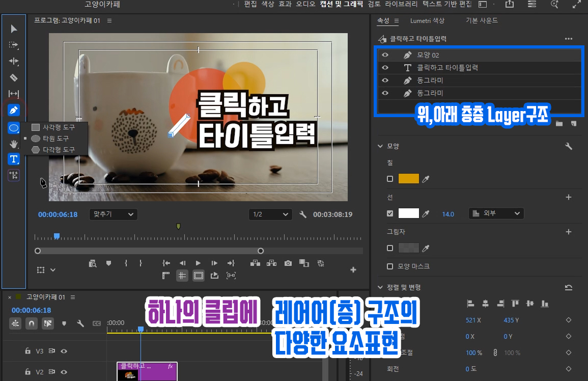Toggle visibility of track V2
588x381 pixels.
(x=64, y=372)
